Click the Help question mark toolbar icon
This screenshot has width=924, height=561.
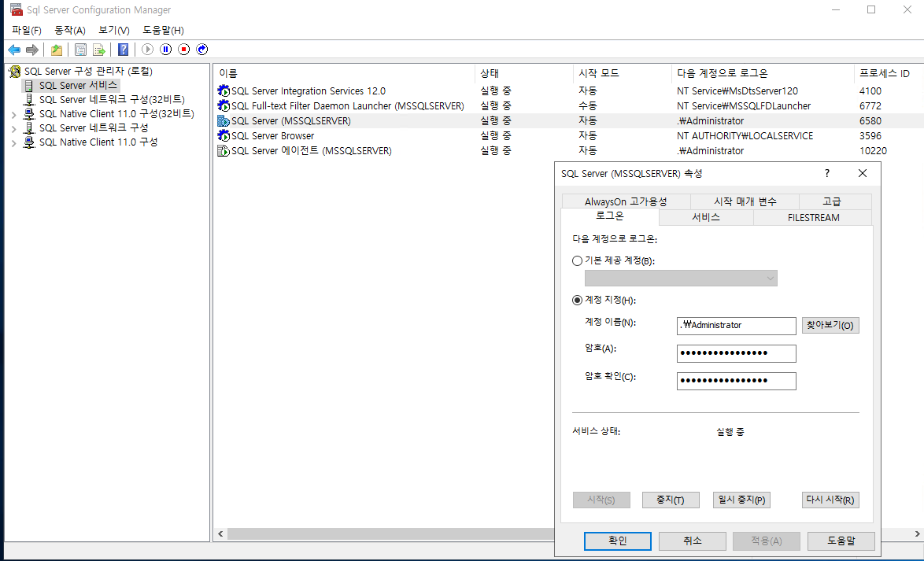pyautogui.click(x=123, y=50)
